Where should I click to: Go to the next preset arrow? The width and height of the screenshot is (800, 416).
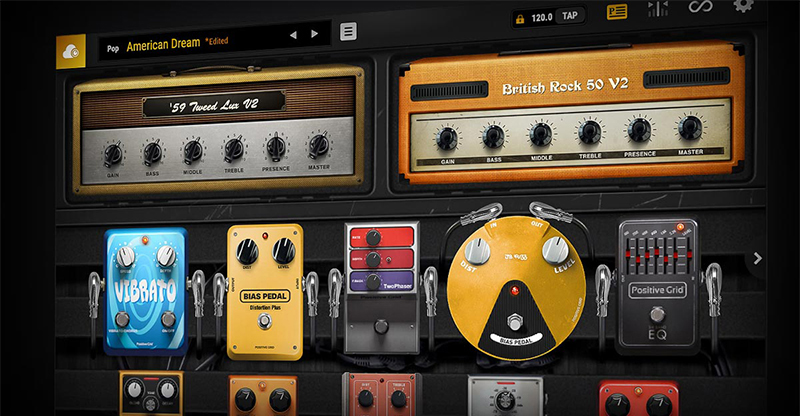click(314, 34)
